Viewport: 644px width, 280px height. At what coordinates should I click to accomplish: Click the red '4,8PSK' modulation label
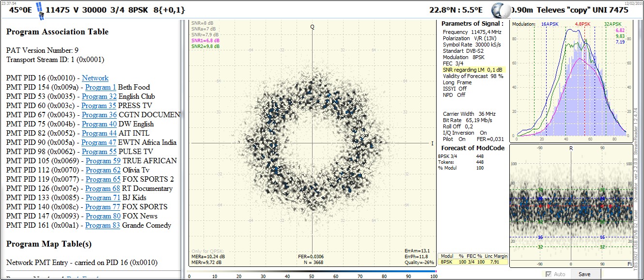tap(582, 24)
